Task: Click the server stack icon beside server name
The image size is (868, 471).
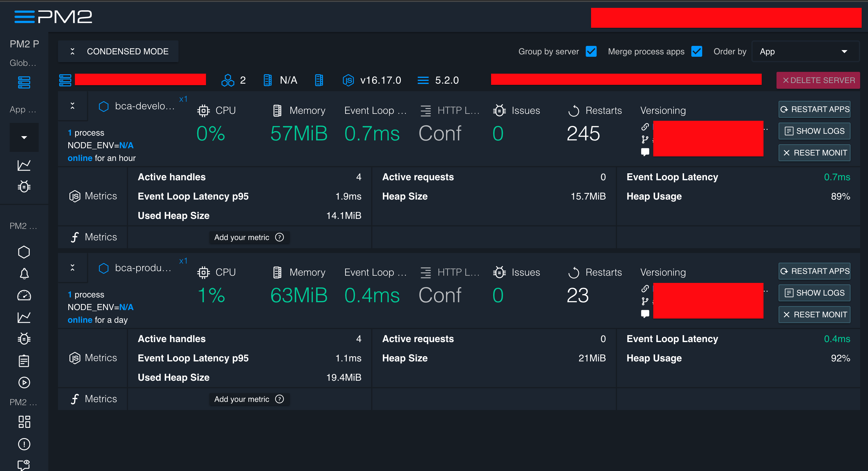Action: [x=65, y=80]
